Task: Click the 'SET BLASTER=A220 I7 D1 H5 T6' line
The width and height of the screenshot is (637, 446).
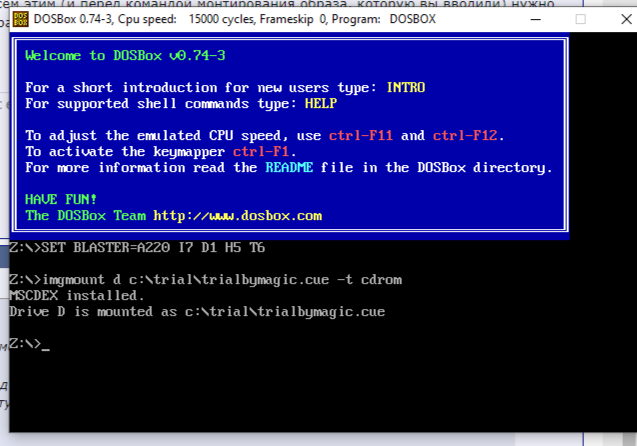Action: click(137, 247)
